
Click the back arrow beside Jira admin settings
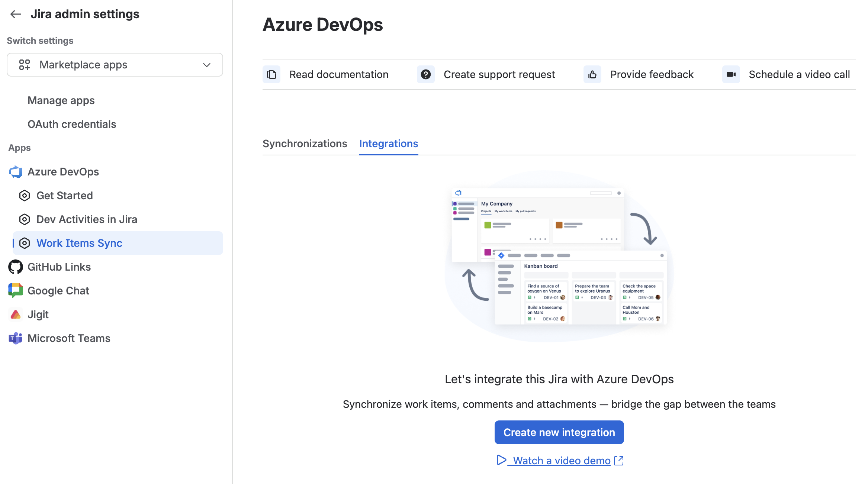click(16, 14)
